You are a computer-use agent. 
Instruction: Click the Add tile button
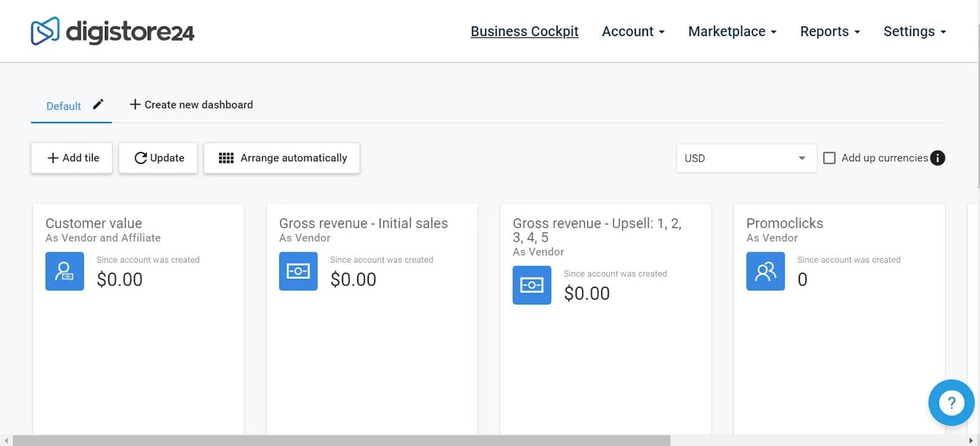click(x=72, y=158)
